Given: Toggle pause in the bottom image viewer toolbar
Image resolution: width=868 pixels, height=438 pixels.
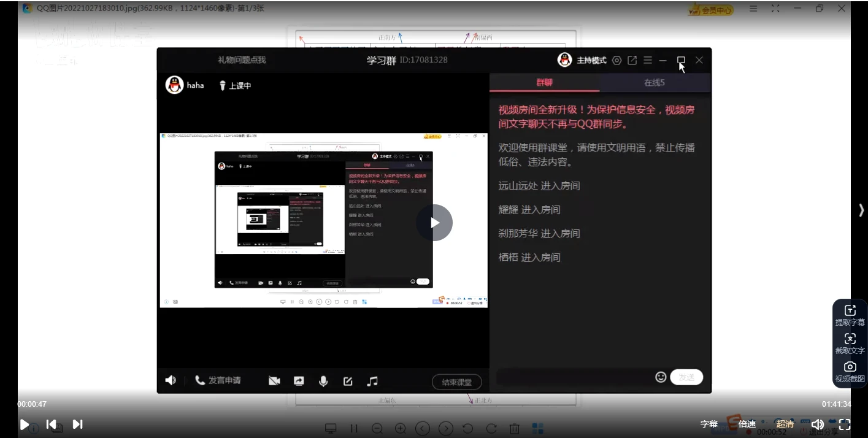Looking at the screenshot, I should click(354, 428).
